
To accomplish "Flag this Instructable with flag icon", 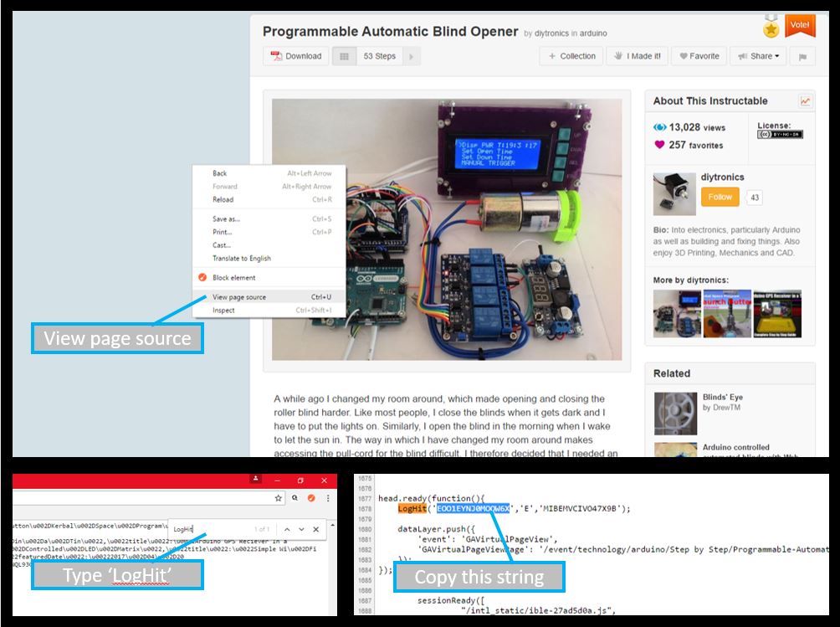I will pyautogui.click(x=802, y=56).
